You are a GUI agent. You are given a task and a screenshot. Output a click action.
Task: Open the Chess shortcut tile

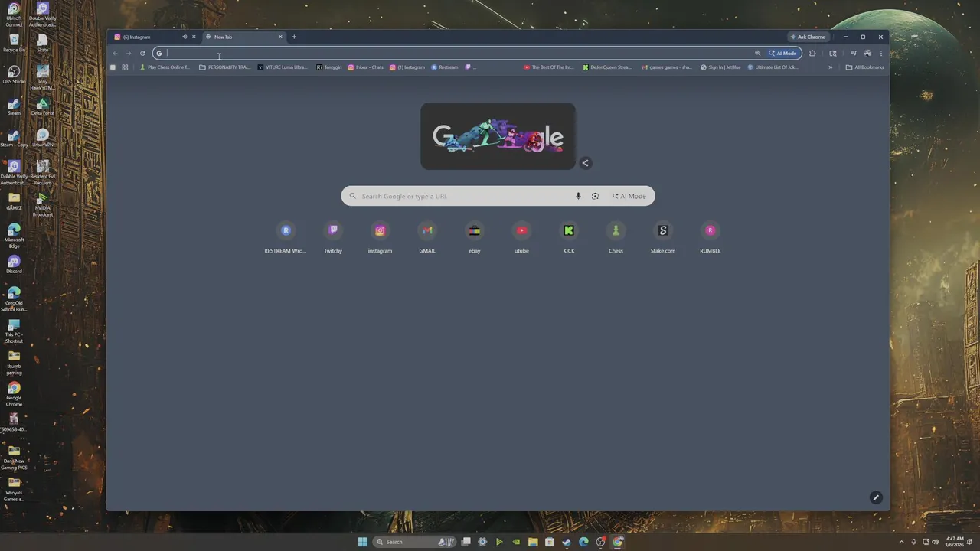[616, 236]
